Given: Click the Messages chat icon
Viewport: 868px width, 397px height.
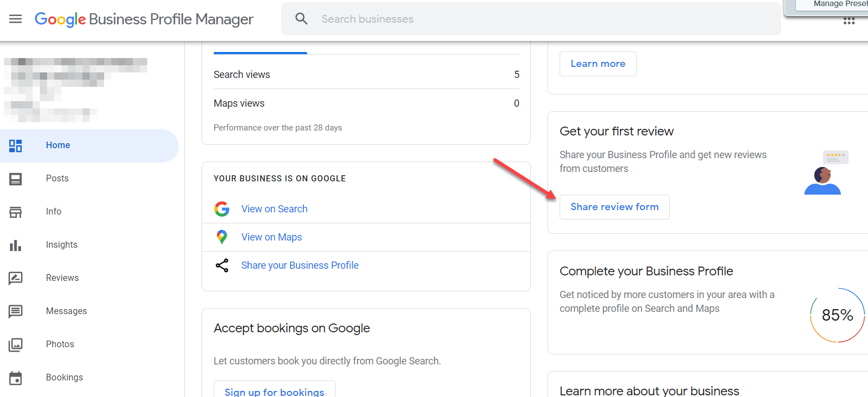Looking at the screenshot, I should (15, 311).
